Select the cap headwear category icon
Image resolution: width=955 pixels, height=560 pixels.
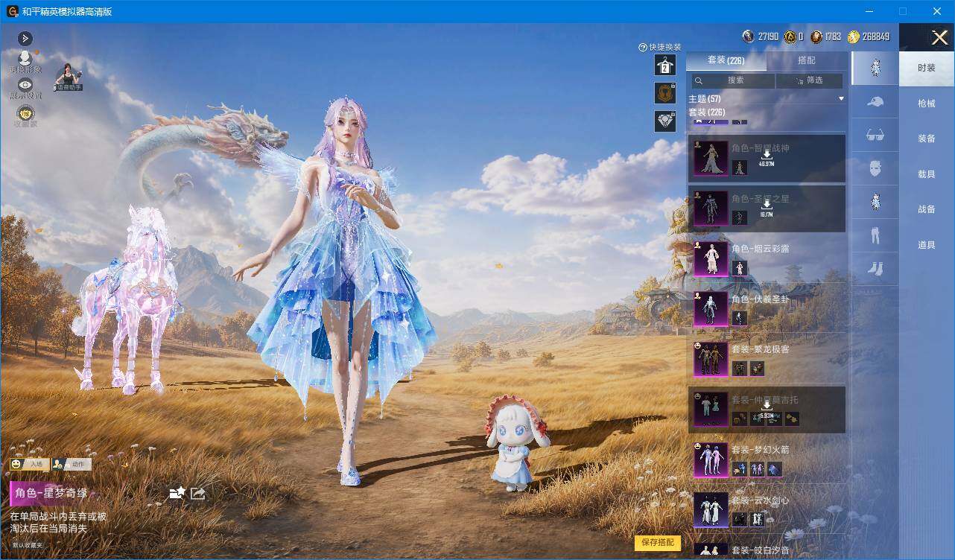pyautogui.click(x=875, y=102)
